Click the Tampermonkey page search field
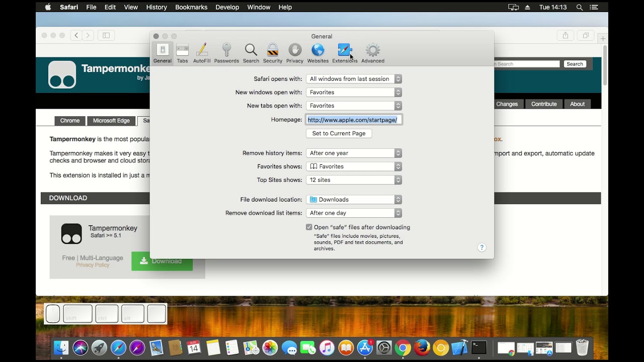 [x=526, y=64]
